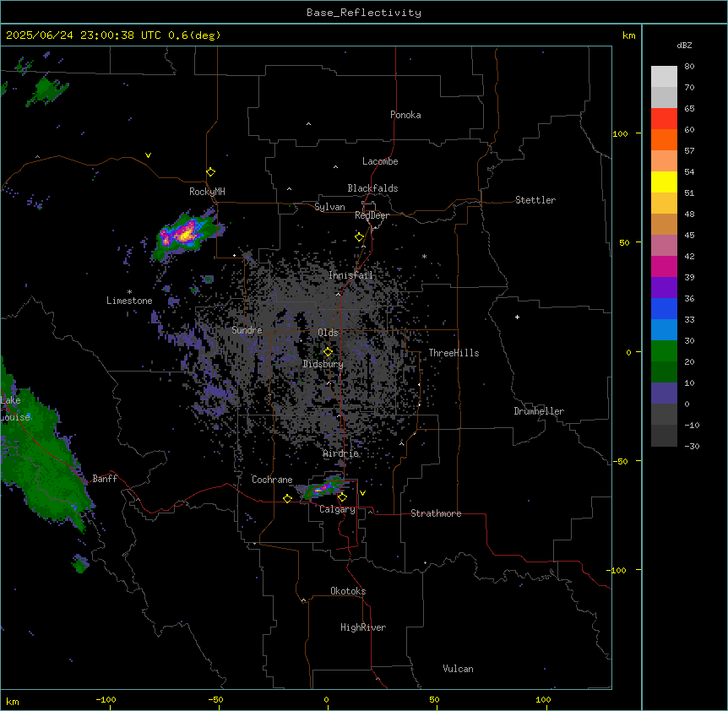The height and width of the screenshot is (711, 728).
Task: Click the Limestone label
Action: point(129,301)
